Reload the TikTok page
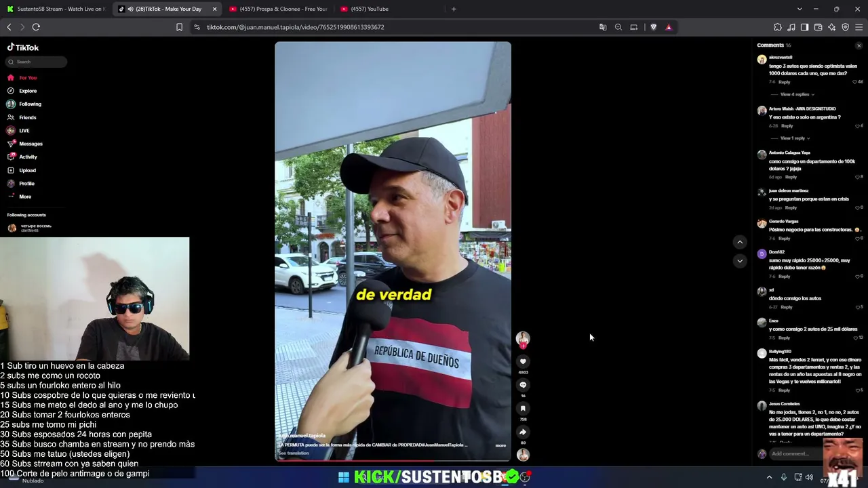The image size is (868, 488). tap(36, 27)
